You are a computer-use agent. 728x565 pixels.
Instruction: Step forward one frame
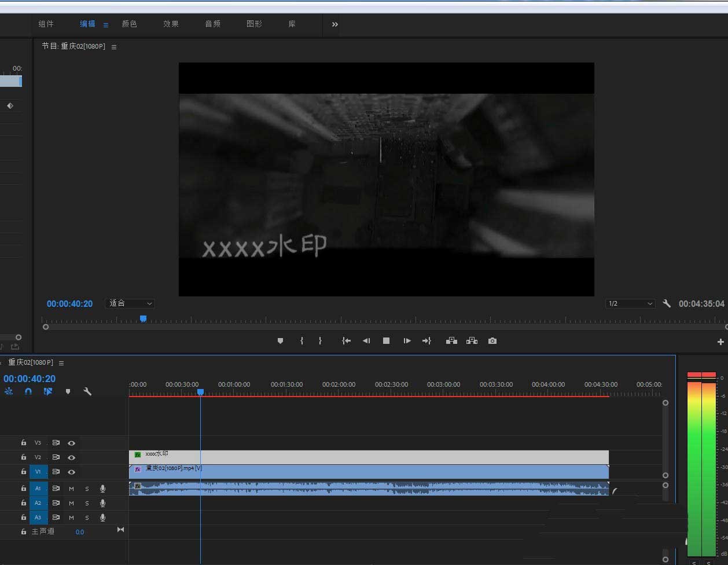pos(407,341)
